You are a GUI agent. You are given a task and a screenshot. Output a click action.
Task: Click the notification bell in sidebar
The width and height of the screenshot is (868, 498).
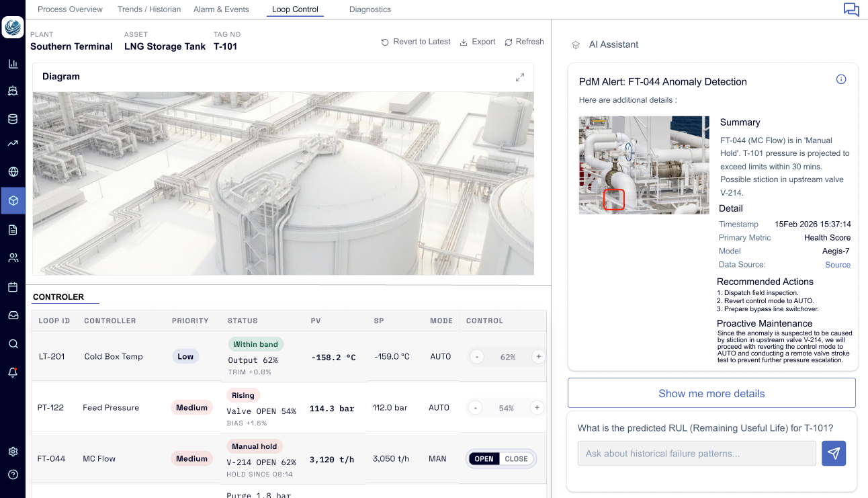(x=13, y=372)
